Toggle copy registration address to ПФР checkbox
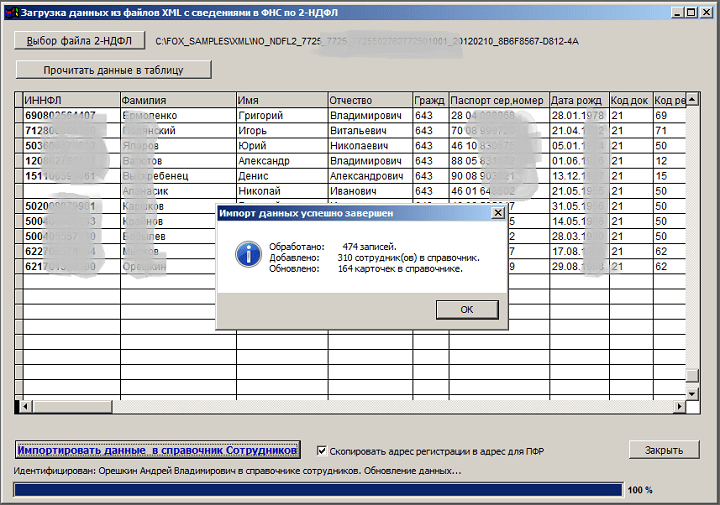This screenshot has height=505, width=720. coord(322,451)
